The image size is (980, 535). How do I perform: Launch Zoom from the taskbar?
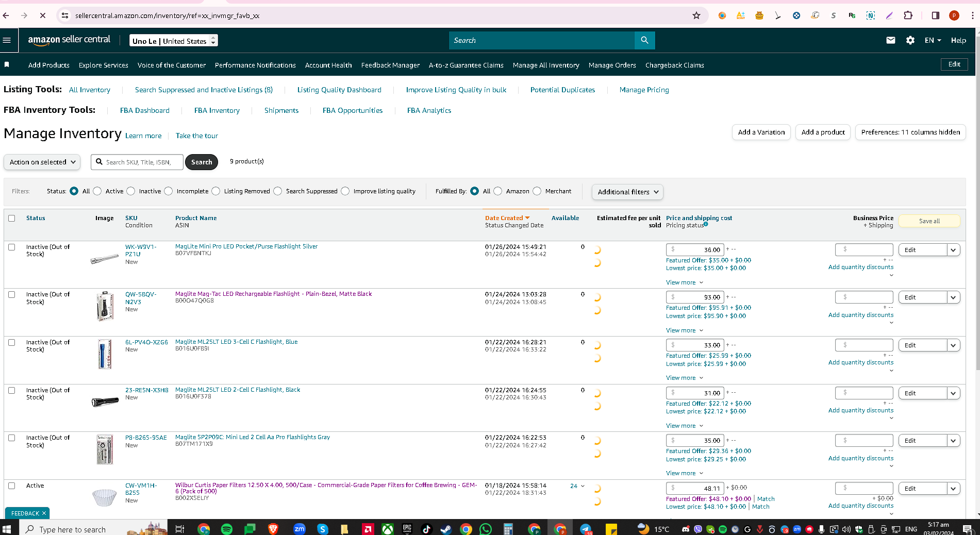299,529
